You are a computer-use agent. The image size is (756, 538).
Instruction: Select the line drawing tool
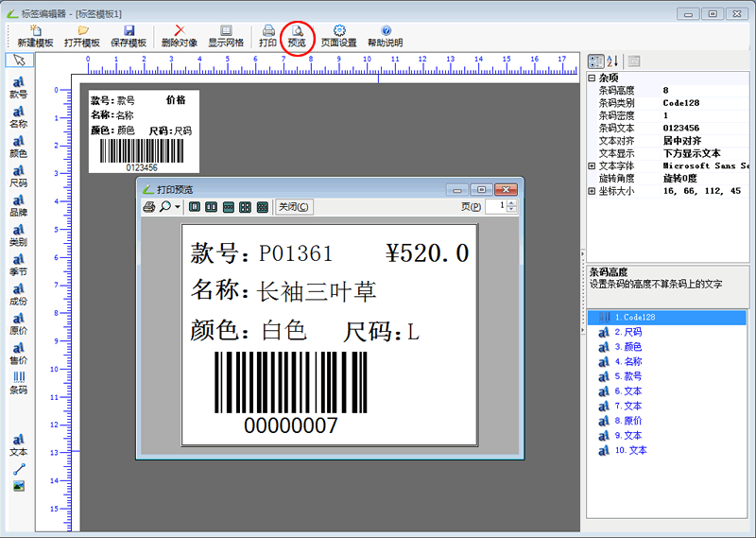pos(19,469)
